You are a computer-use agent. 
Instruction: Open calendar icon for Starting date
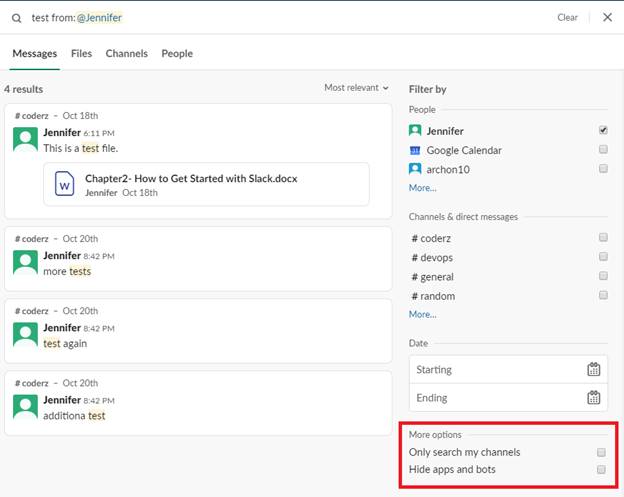click(x=593, y=369)
